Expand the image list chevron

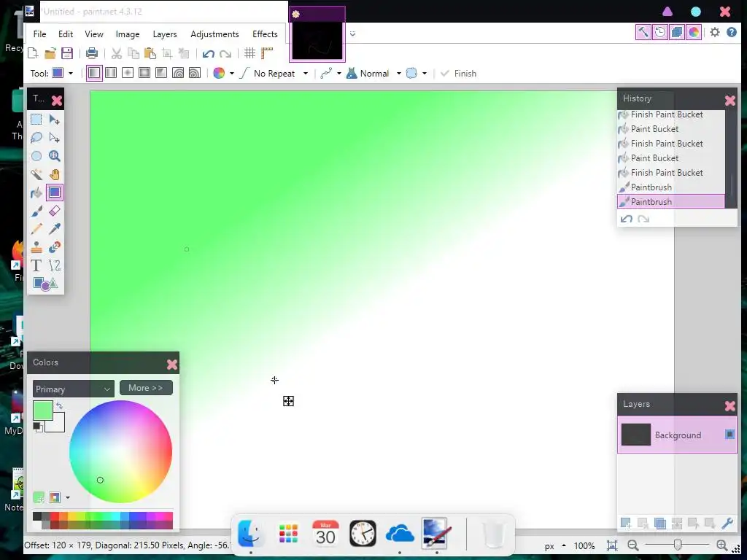point(352,34)
